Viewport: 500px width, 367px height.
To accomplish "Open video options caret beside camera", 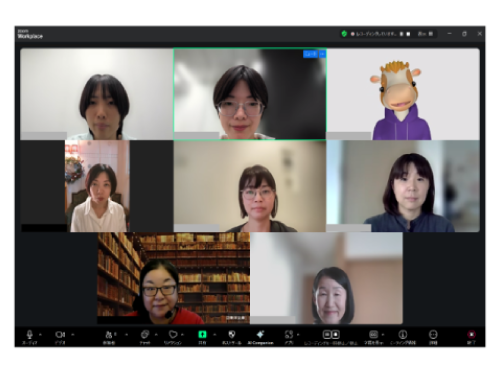I will 73,334.
